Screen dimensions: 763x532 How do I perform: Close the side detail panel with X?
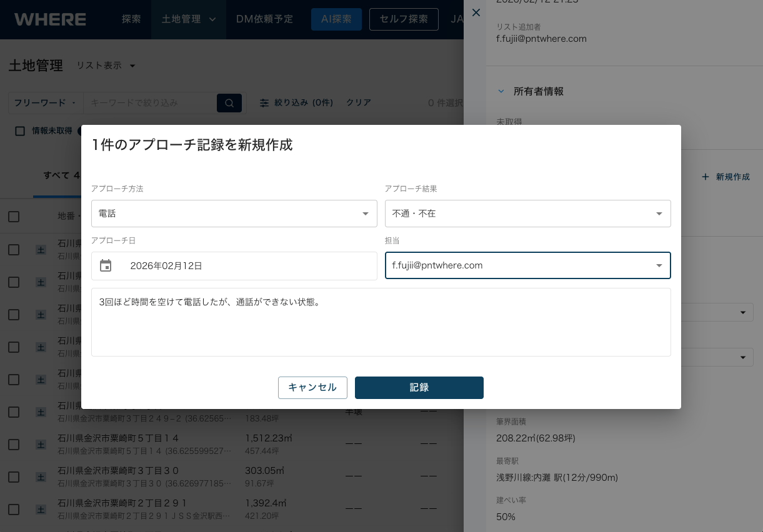click(x=476, y=12)
